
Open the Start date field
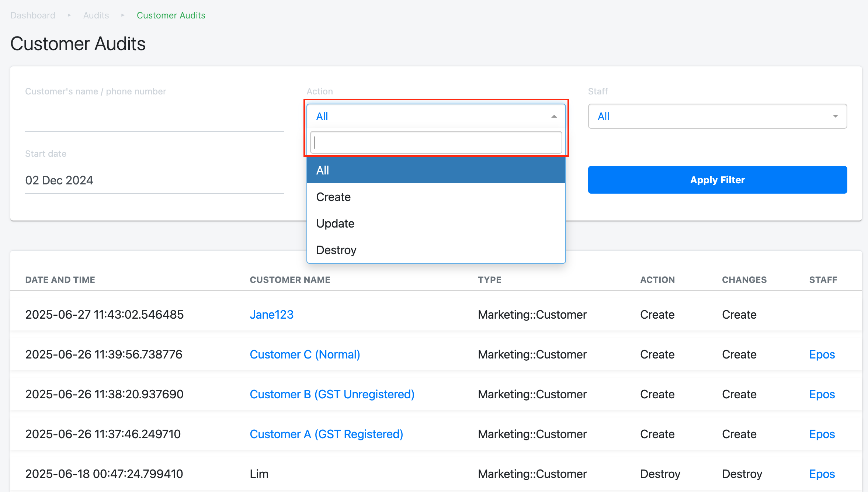[154, 180]
